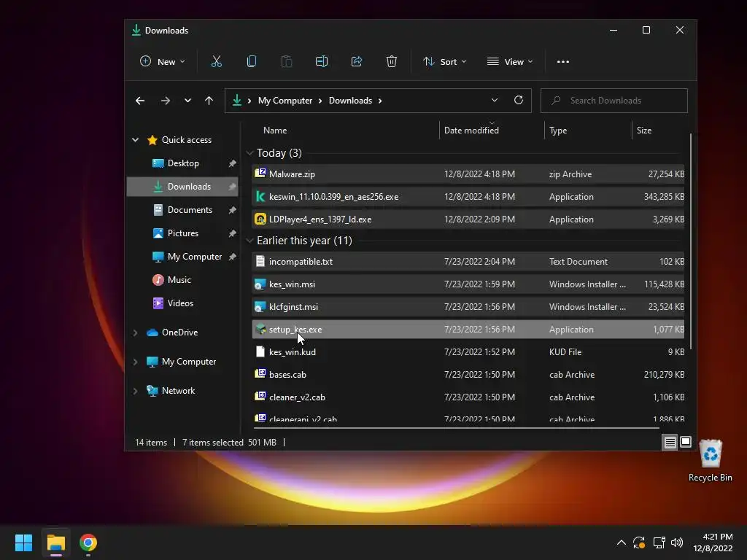Go forward with the forward arrow
747x560 pixels.
[166, 101]
